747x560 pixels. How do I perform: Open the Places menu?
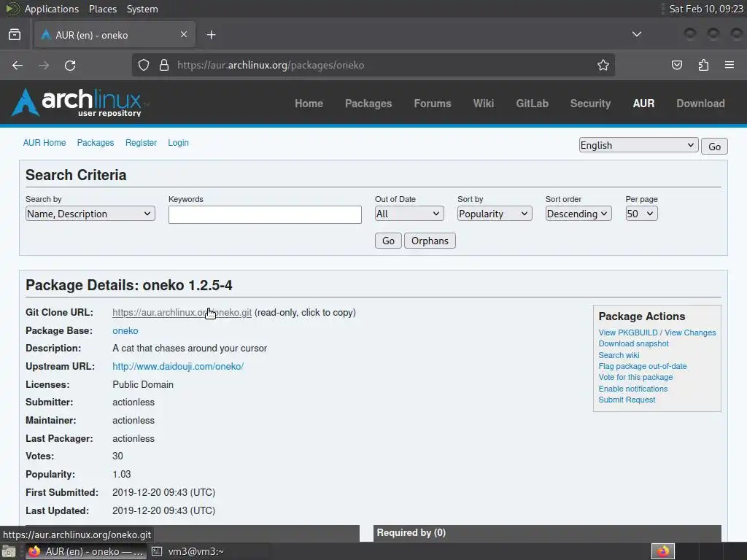pos(102,9)
